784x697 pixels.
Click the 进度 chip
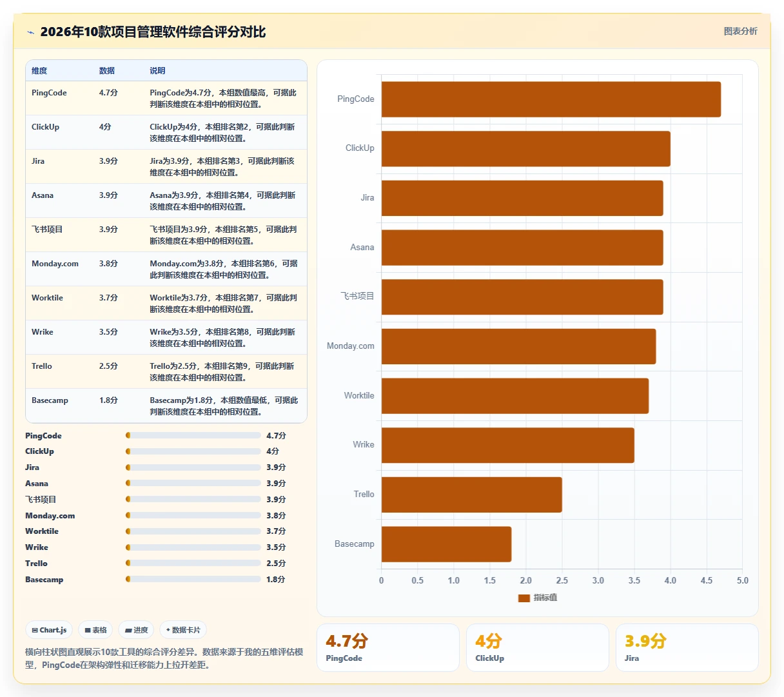tap(136, 630)
